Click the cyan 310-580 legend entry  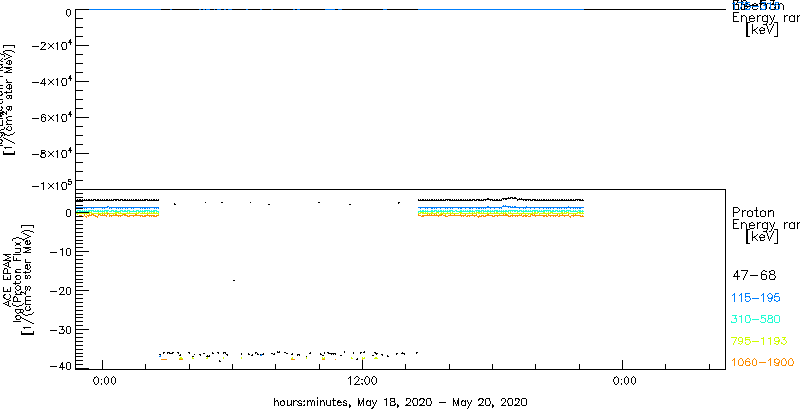[x=756, y=320]
